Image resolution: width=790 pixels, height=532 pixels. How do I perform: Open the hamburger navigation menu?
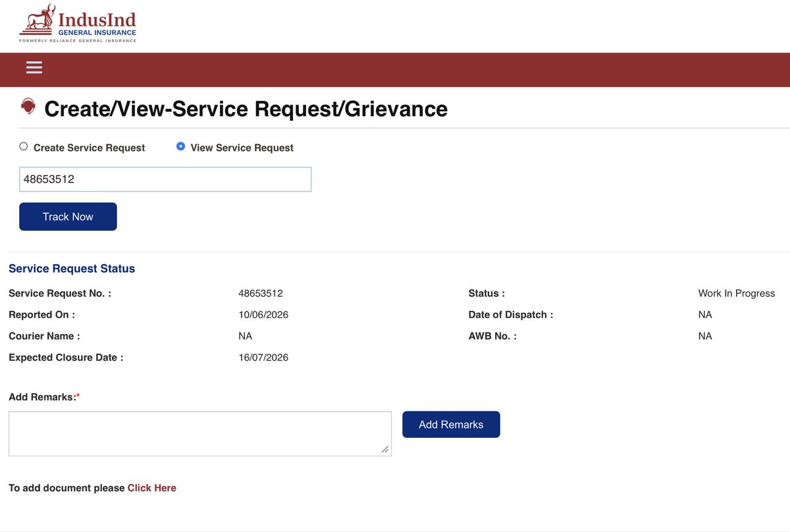34,67
